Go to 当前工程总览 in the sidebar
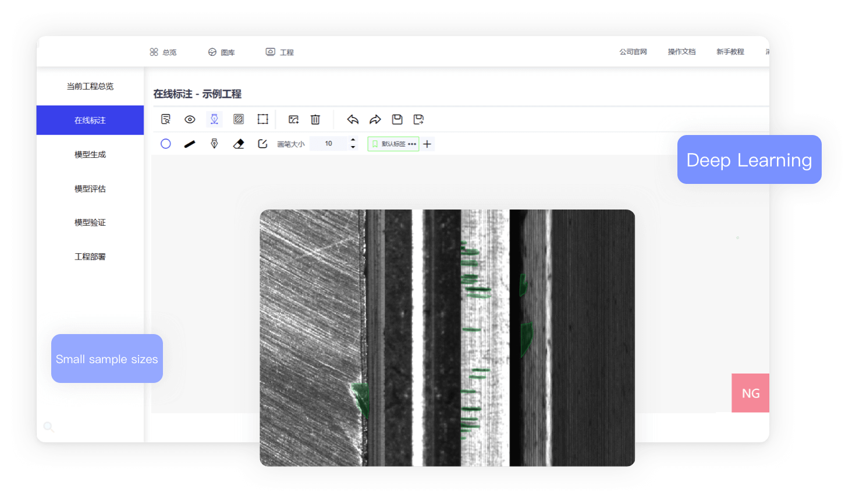This screenshot has width=845, height=504. pyautogui.click(x=90, y=86)
